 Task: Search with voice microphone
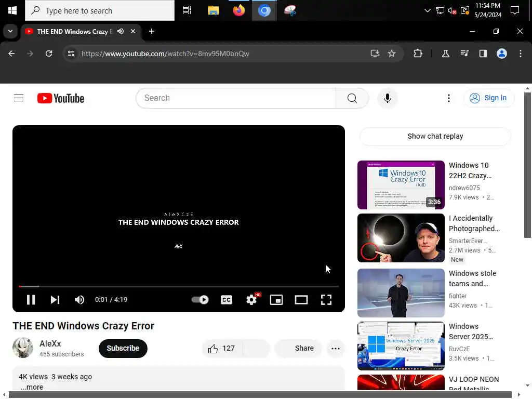(x=388, y=98)
